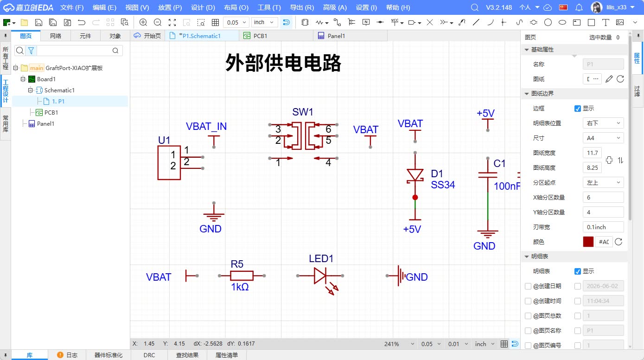
Task: Enable the @创建日期 checkbox
Action: (x=528, y=286)
